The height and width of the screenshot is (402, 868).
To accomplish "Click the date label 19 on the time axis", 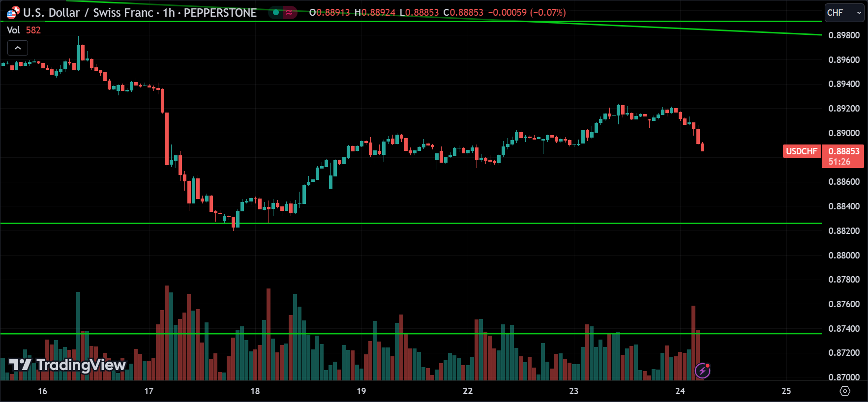I will (x=361, y=391).
